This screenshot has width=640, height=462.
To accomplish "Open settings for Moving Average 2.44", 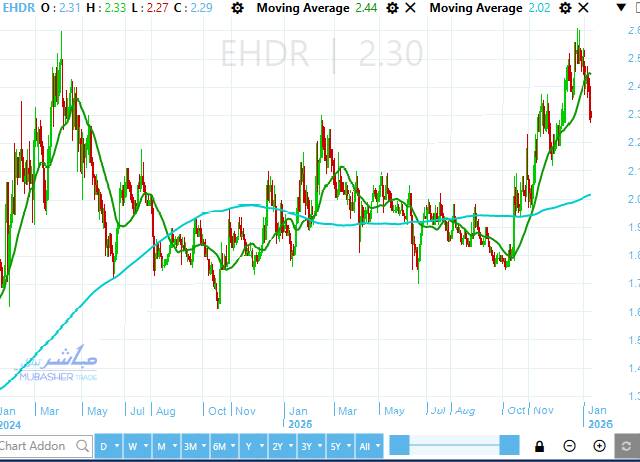I will 393,8.
